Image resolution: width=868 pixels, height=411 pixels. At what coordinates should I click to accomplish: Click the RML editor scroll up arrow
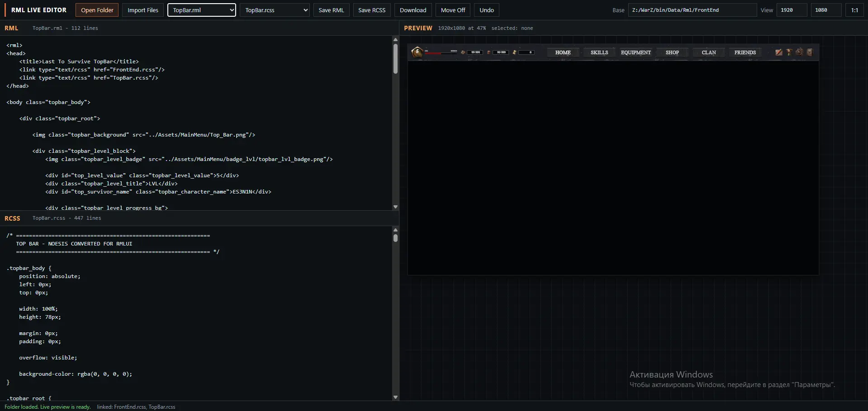(x=395, y=40)
